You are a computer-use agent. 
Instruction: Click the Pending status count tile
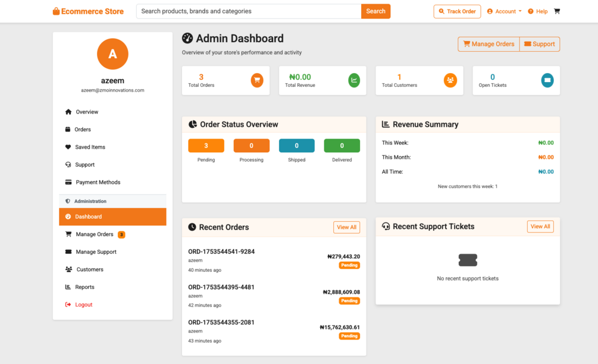206,146
